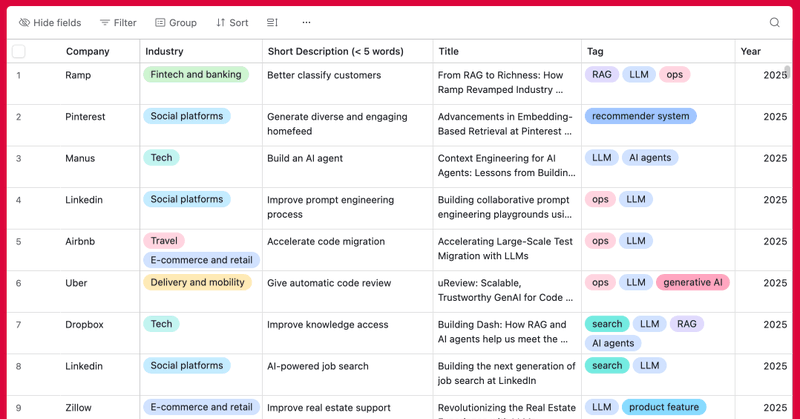Click the Dropbox company cell
The image size is (800, 419).
99,333
